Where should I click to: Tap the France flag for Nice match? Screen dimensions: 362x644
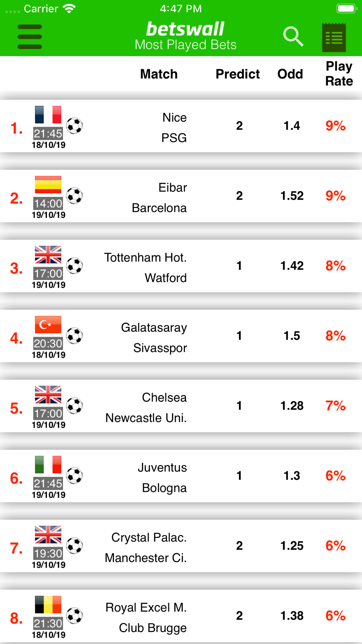(x=48, y=115)
